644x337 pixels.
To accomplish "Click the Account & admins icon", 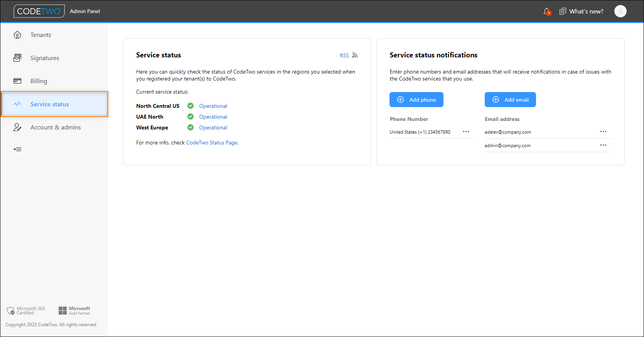I will [x=17, y=127].
